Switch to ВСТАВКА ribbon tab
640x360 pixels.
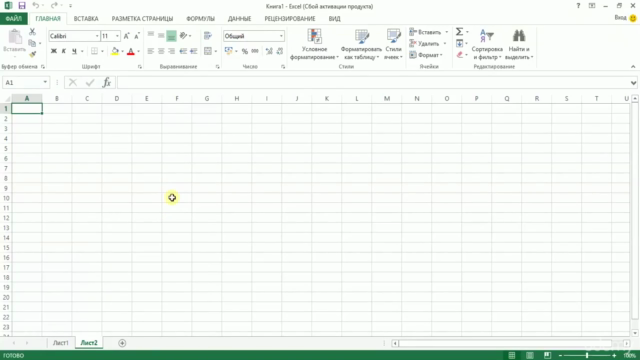pyautogui.click(x=86, y=18)
